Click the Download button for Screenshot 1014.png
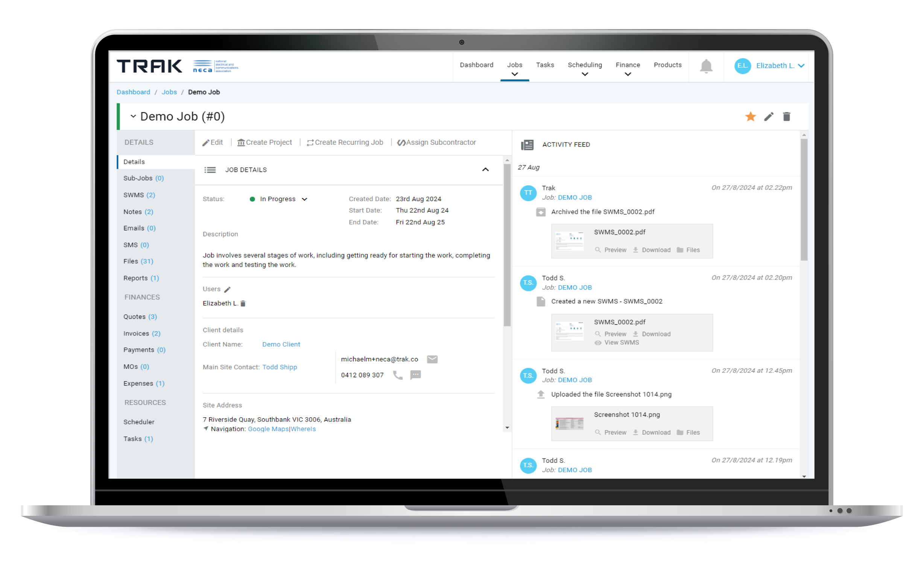The height and width of the screenshot is (588, 918). [652, 433]
